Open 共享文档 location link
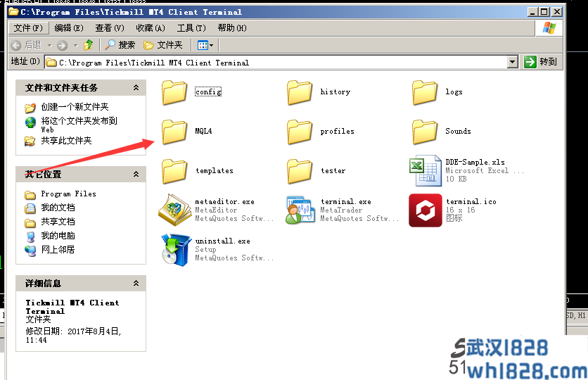 58,222
